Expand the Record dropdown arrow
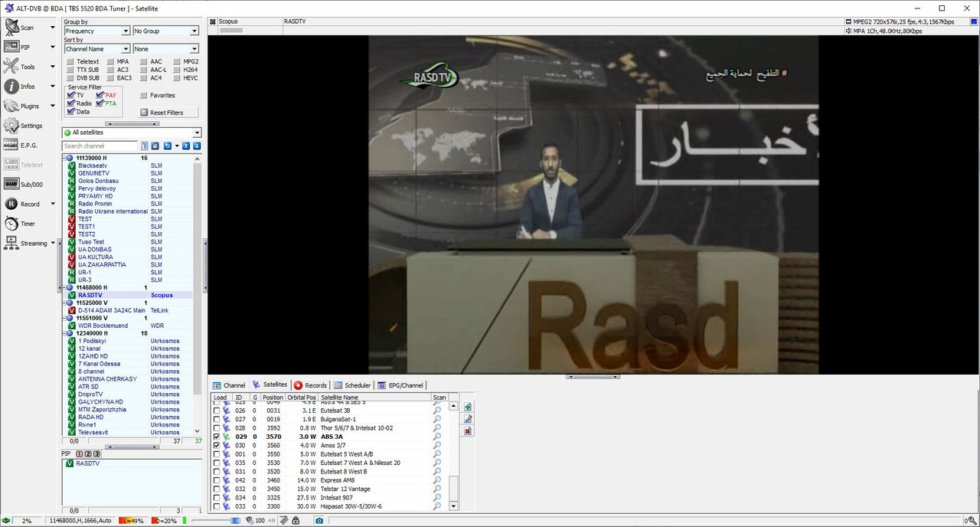Image resolution: width=980 pixels, height=527 pixels. click(53, 204)
